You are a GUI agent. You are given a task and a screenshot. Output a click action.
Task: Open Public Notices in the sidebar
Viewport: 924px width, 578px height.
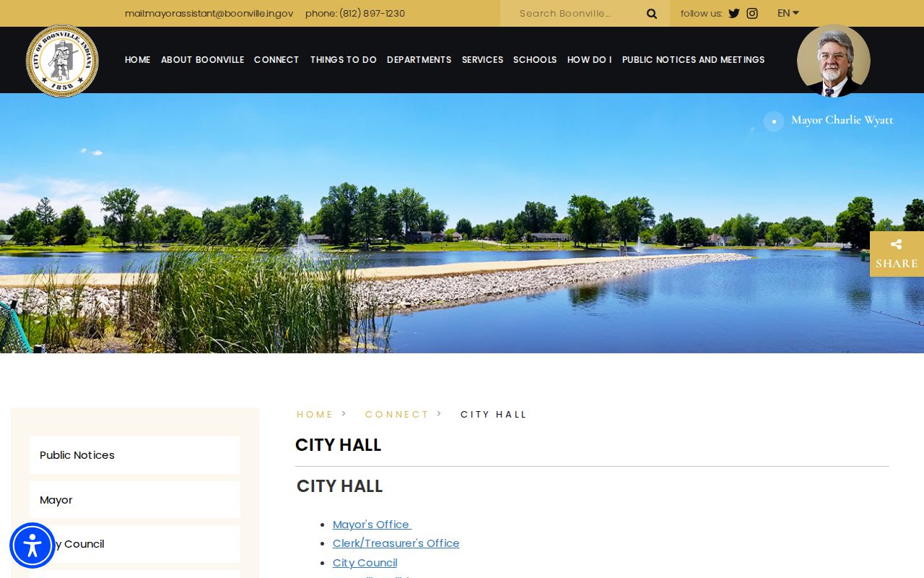pyautogui.click(x=135, y=455)
